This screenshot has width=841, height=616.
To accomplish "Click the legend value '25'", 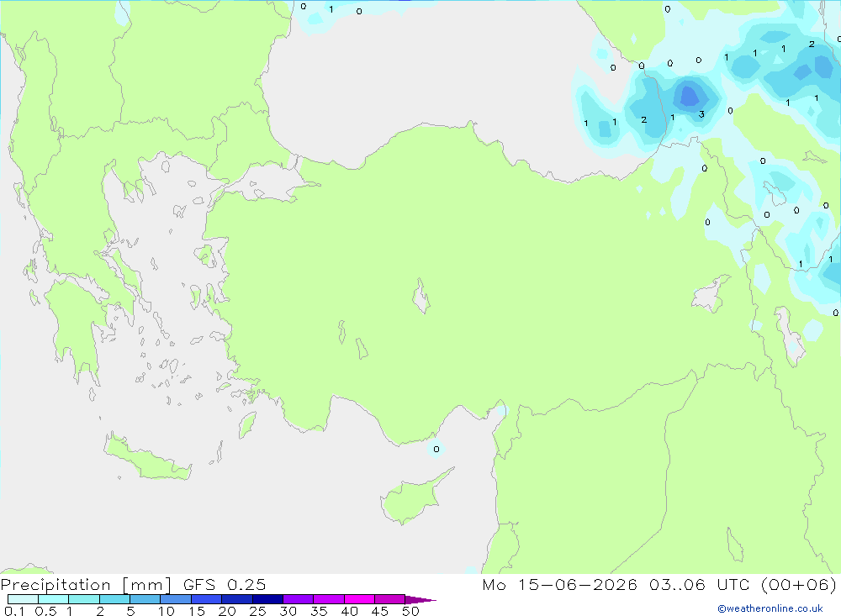I will click(257, 611).
